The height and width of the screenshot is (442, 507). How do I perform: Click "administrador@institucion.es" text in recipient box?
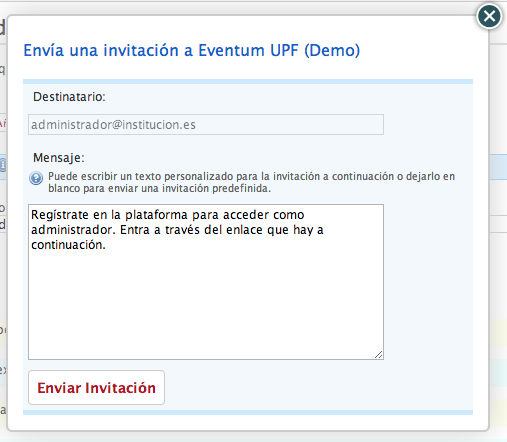click(113, 125)
